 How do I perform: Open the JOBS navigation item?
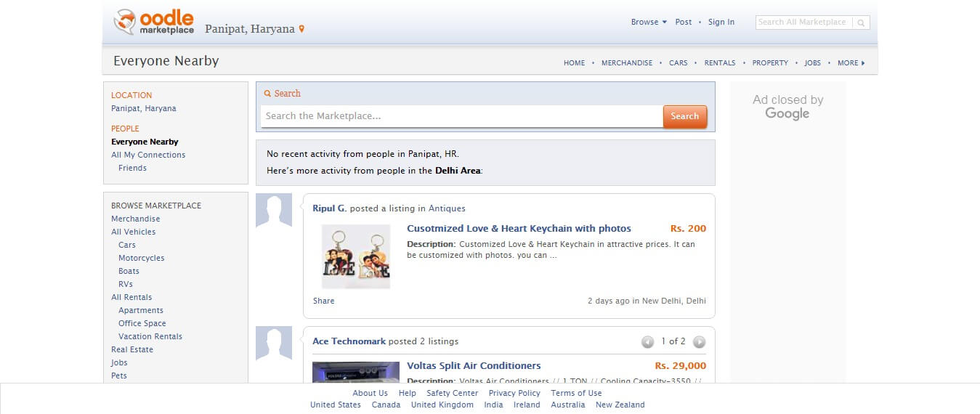tap(813, 63)
